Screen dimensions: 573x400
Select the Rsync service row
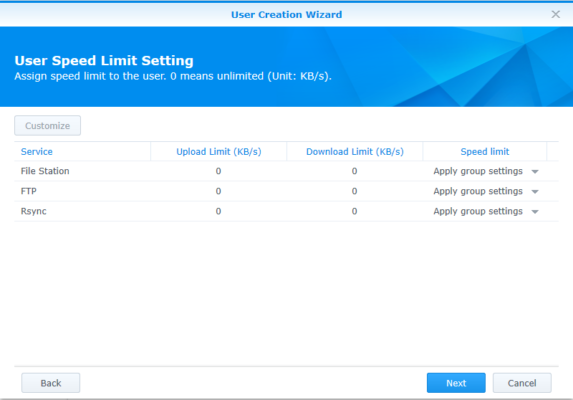[x=286, y=211]
